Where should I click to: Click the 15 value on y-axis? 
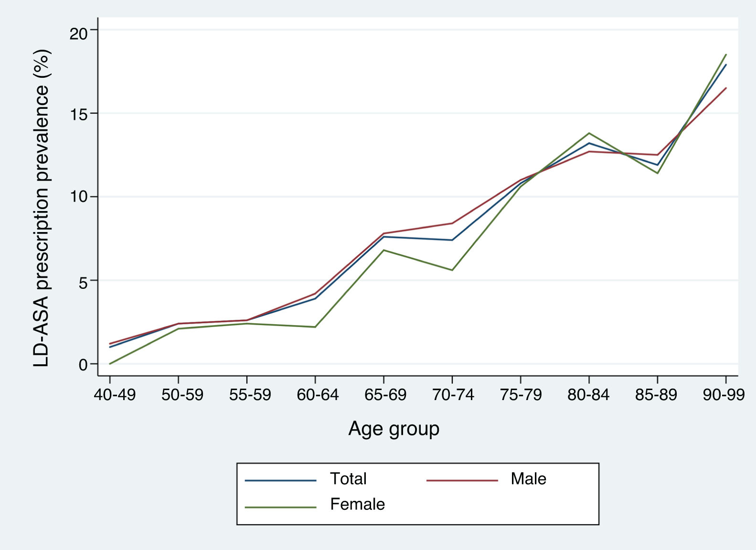tap(79, 115)
